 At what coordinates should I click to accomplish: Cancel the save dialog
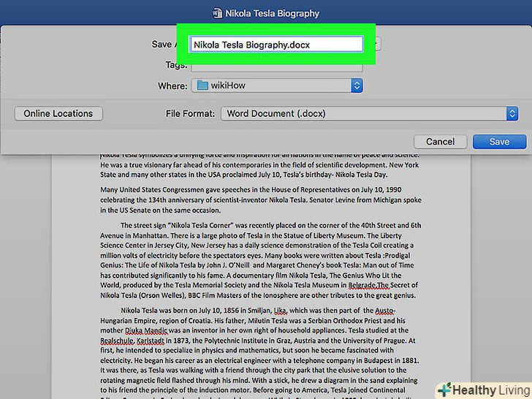pyautogui.click(x=441, y=142)
